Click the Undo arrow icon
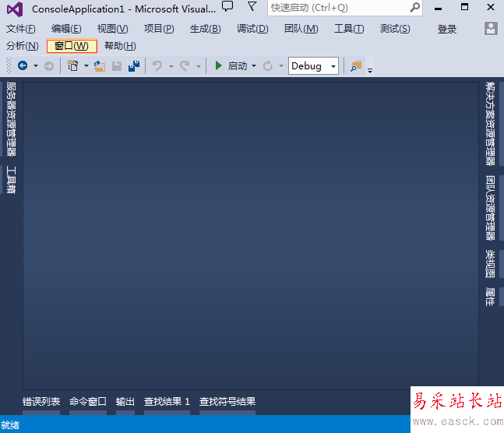This screenshot has height=433, width=504. [x=157, y=66]
